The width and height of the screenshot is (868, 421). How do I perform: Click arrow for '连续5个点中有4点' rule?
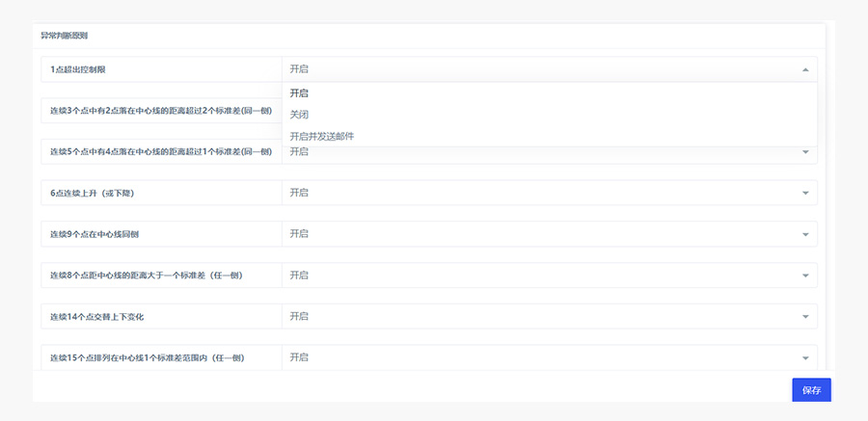[x=805, y=151]
